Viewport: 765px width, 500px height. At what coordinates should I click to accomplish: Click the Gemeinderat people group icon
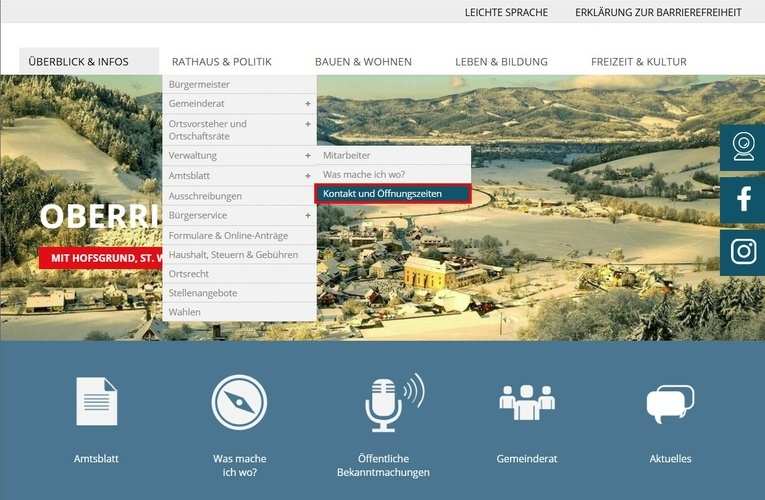click(526, 402)
